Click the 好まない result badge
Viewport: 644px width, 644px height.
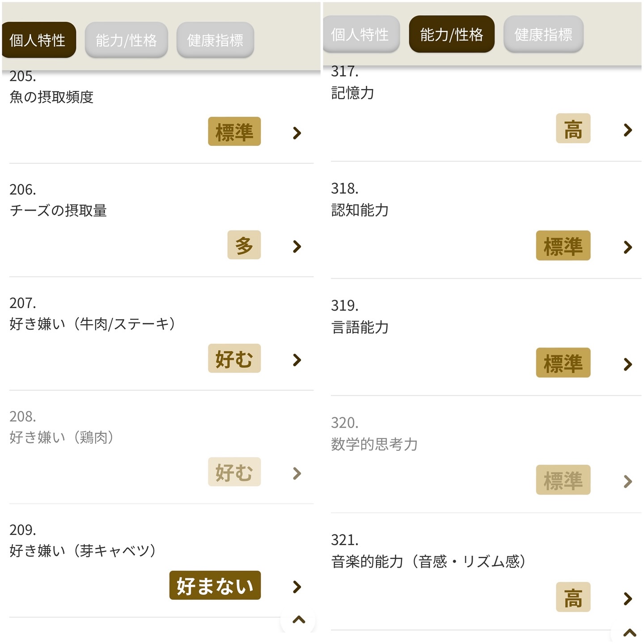215,585
